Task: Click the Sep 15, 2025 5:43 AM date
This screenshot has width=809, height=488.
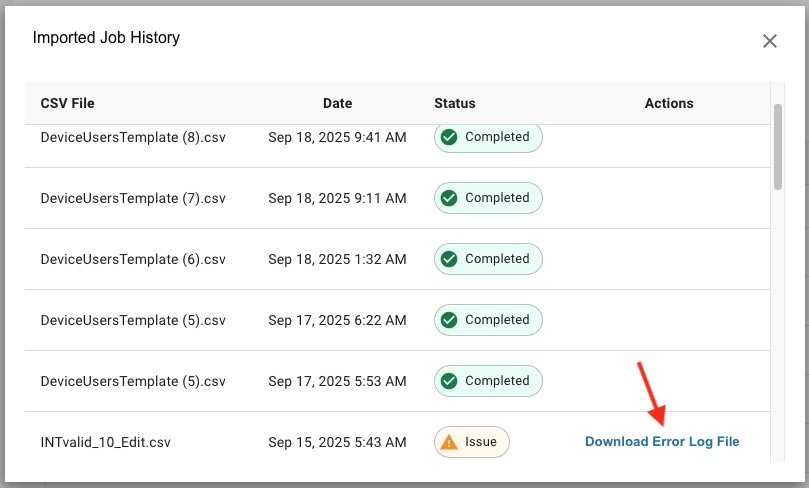Action: point(337,442)
